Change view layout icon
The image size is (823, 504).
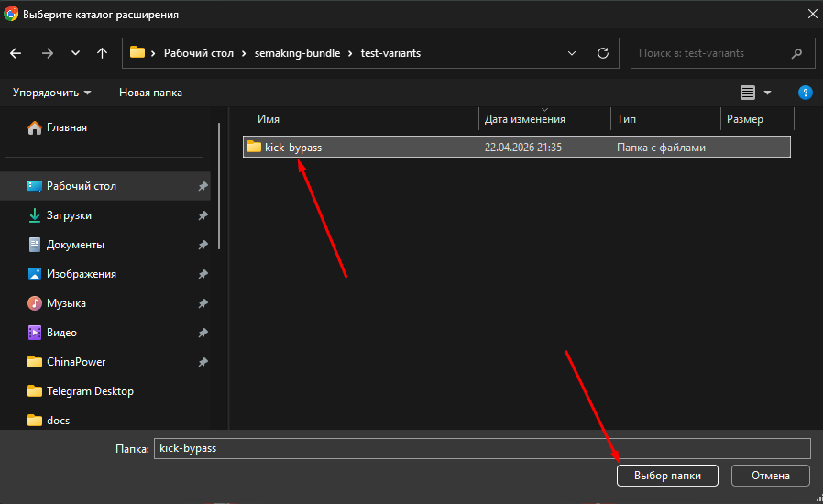pyautogui.click(x=748, y=93)
